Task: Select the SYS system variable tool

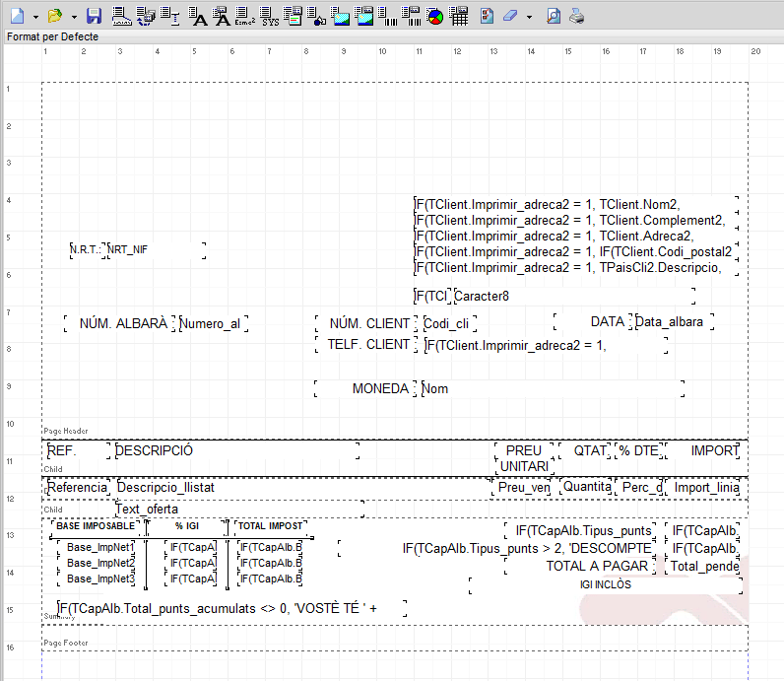Action: pyautogui.click(x=270, y=16)
